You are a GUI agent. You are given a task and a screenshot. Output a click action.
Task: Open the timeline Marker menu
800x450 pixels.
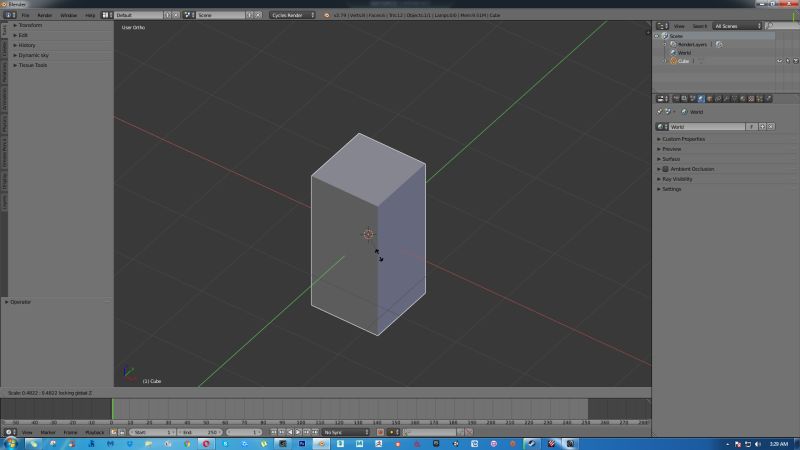(47, 432)
